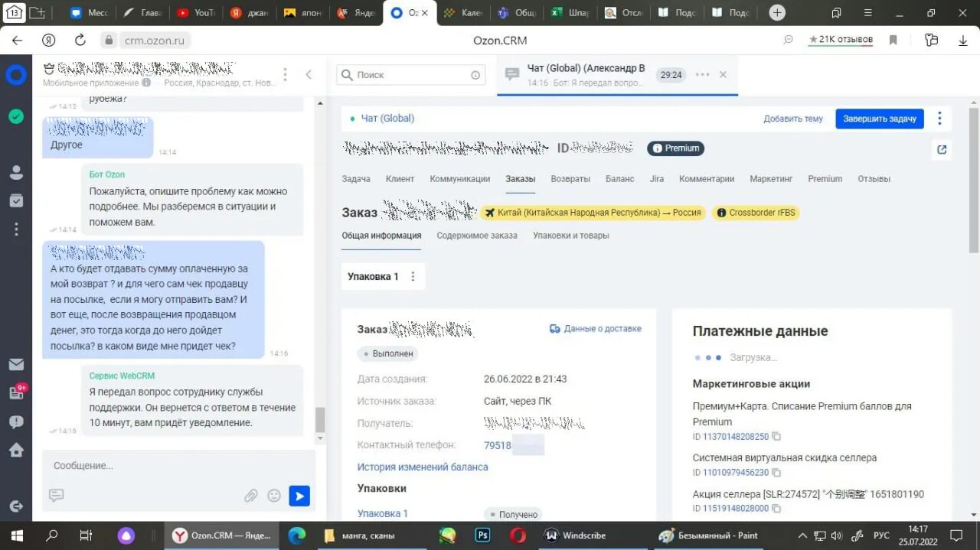Viewport: 980px width, 550px height.
Task: Open task more options menu beside Завершить задачу
Action: (x=939, y=119)
